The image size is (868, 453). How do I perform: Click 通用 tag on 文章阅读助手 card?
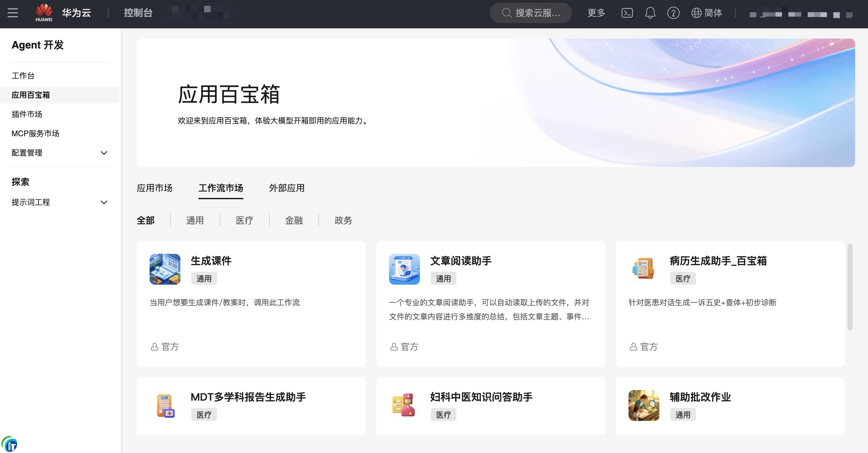(x=443, y=279)
